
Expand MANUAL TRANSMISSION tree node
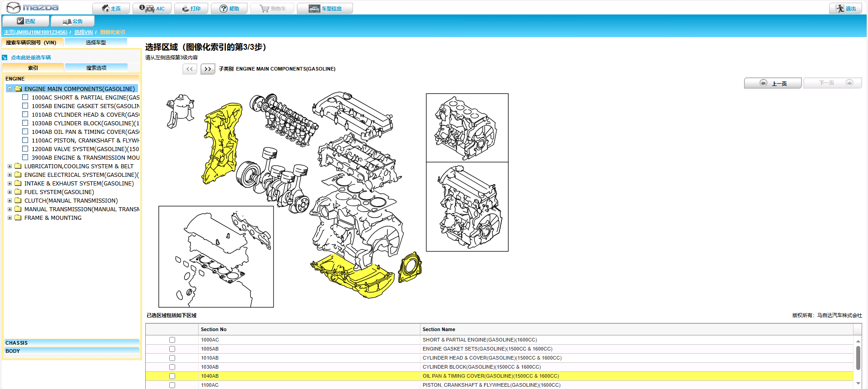10,209
